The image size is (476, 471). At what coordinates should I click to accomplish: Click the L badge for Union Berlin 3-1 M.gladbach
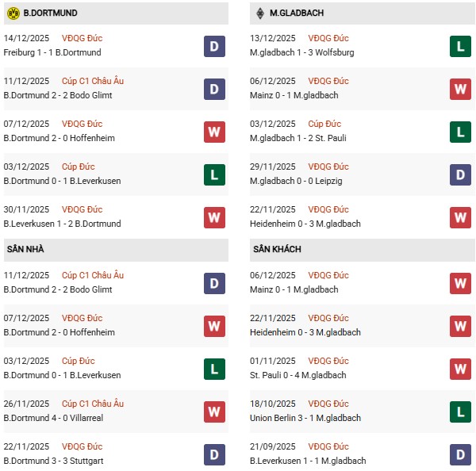tap(461, 412)
